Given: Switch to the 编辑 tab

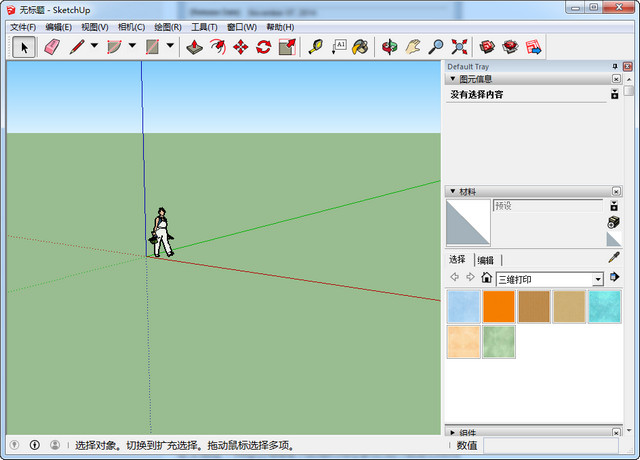Looking at the screenshot, I should [486, 260].
